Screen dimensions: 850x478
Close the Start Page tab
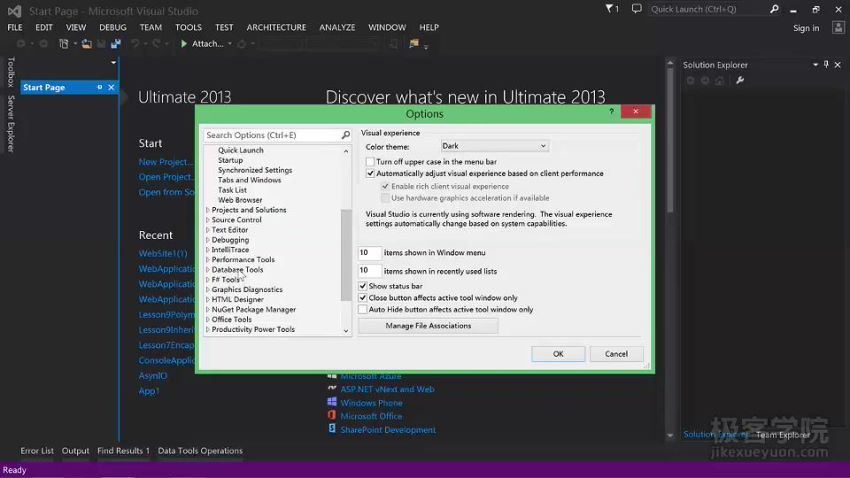click(111, 87)
